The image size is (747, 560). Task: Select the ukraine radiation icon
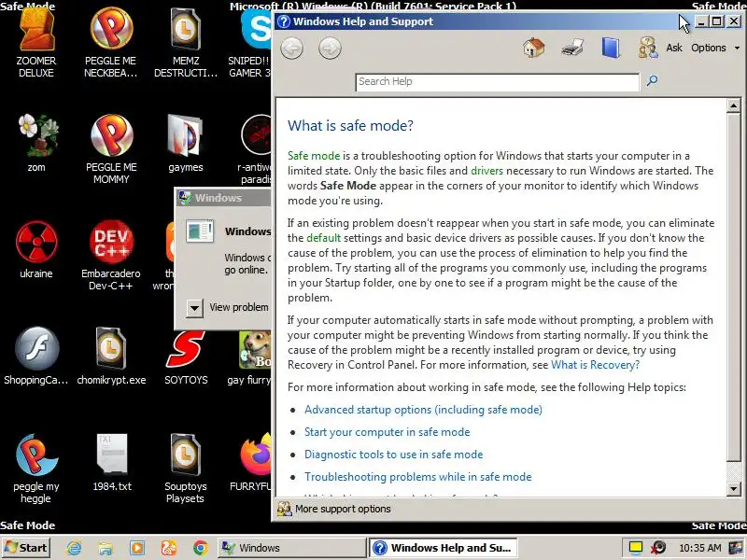click(36, 250)
